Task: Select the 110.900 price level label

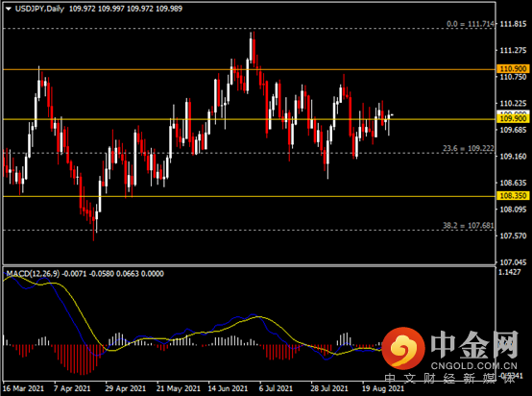Action: pos(513,69)
